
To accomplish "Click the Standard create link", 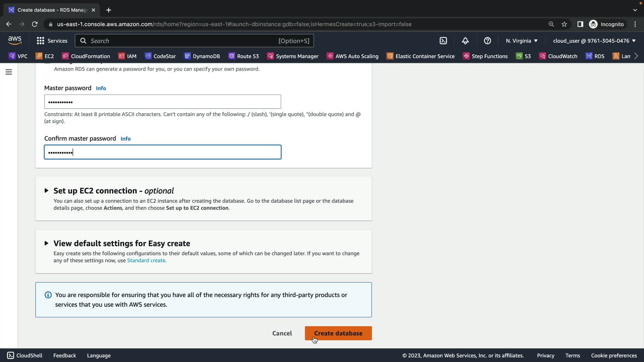I will click(x=146, y=260).
